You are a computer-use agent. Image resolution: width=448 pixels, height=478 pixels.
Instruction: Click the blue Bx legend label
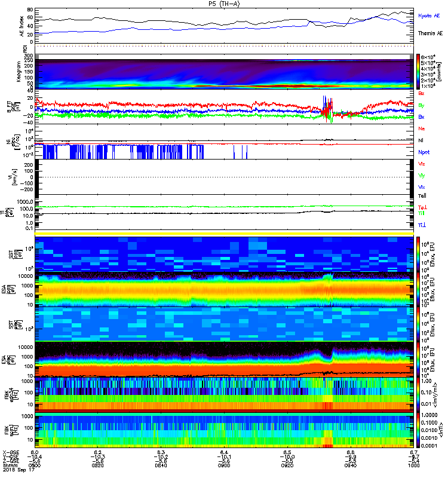(x=421, y=117)
